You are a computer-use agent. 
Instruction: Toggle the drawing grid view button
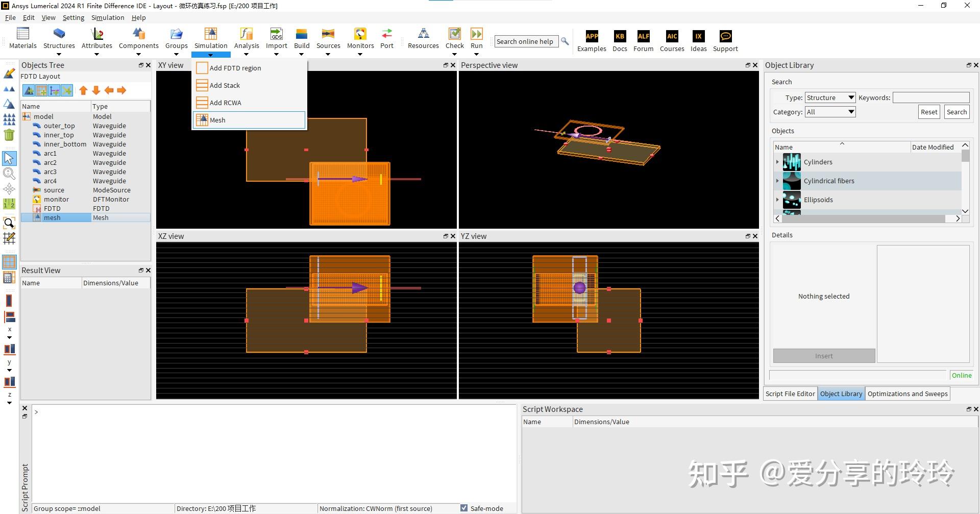point(9,262)
